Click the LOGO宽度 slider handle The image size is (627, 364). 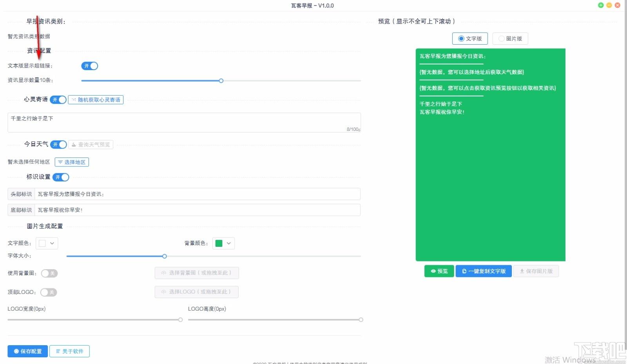(x=180, y=320)
